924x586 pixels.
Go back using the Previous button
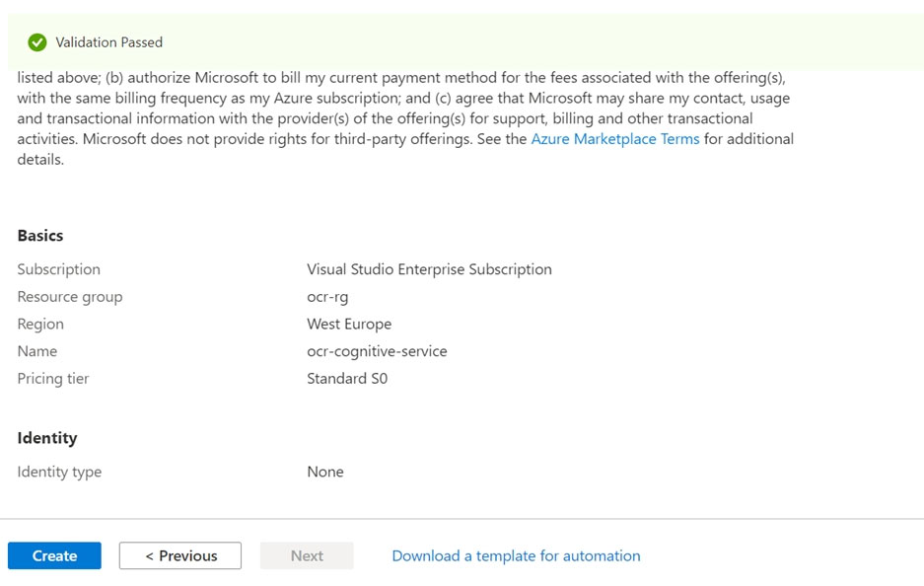180,555
